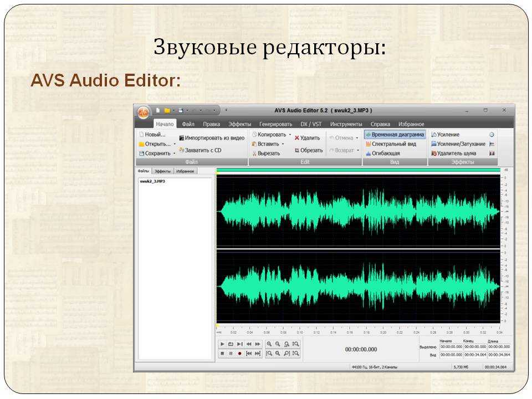Click the yellow folder open icon in the title bar
Screen dimensions: 532x399
pos(167,110)
